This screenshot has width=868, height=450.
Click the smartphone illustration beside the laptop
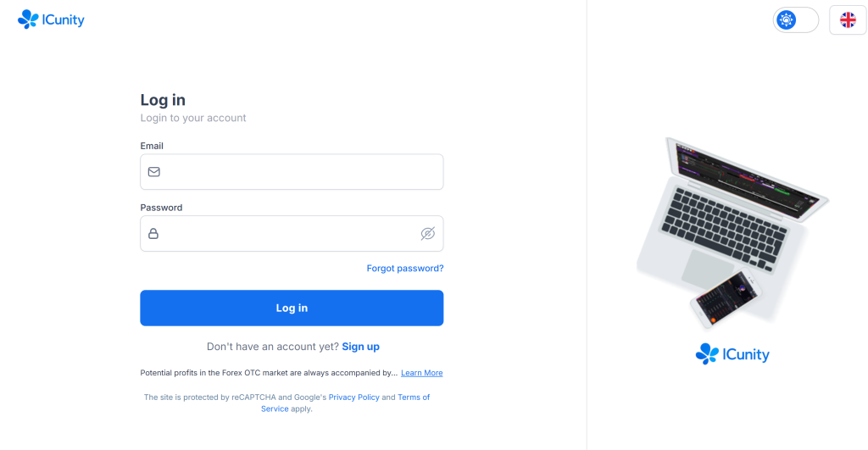coord(726,297)
